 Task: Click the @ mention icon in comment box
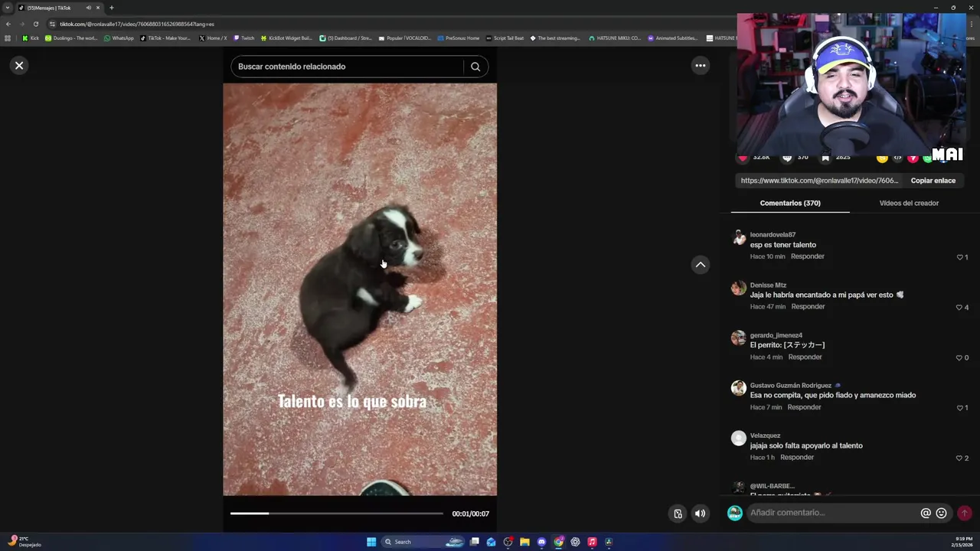pyautogui.click(x=926, y=514)
